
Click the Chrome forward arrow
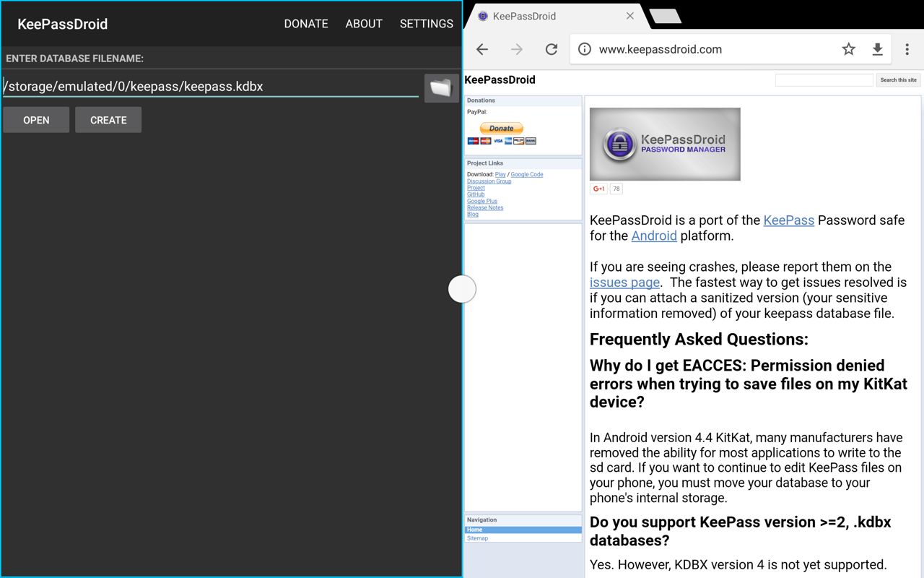(x=517, y=49)
